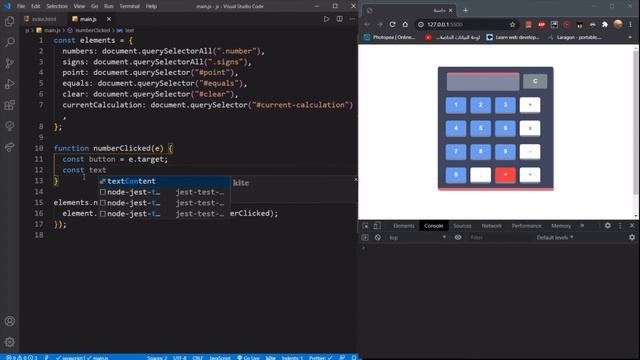Toggle the DevTools device toolbar
640x360 pixels.
pos(377,226)
